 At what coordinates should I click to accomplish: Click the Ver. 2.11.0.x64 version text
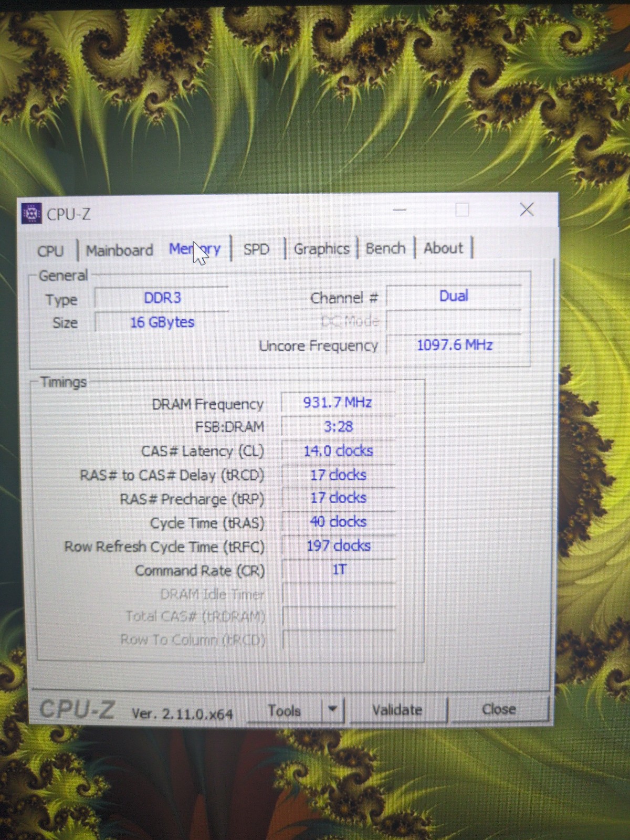182,714
